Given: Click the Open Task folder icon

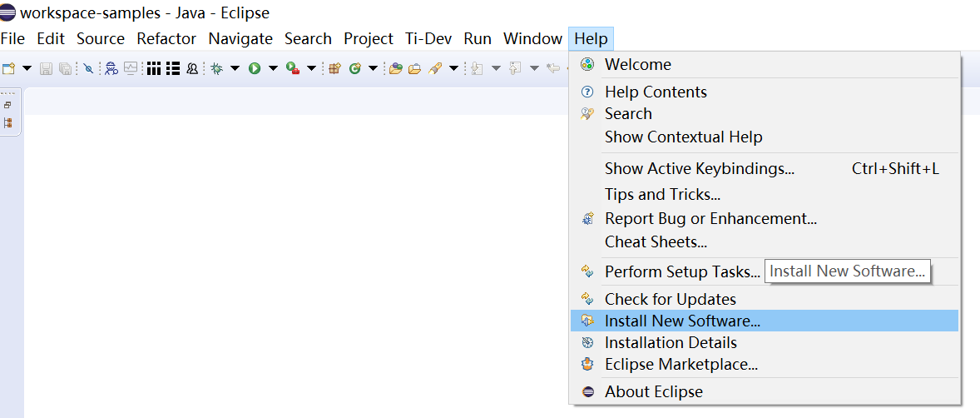Looking at the screenshot, I should [414, 68].
